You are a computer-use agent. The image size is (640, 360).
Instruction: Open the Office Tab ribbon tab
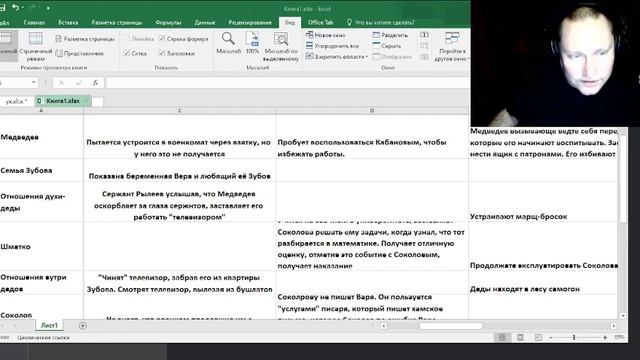pos(320,22)
